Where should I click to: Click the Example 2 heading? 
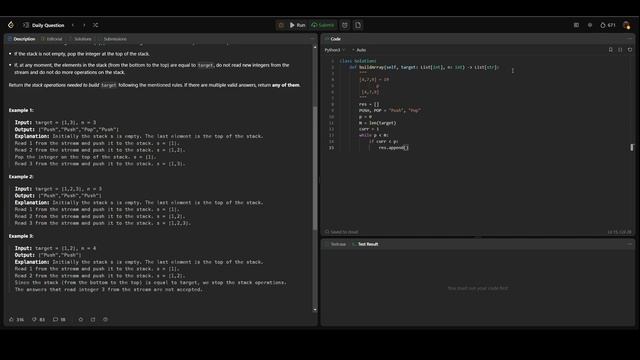[21, 177]
